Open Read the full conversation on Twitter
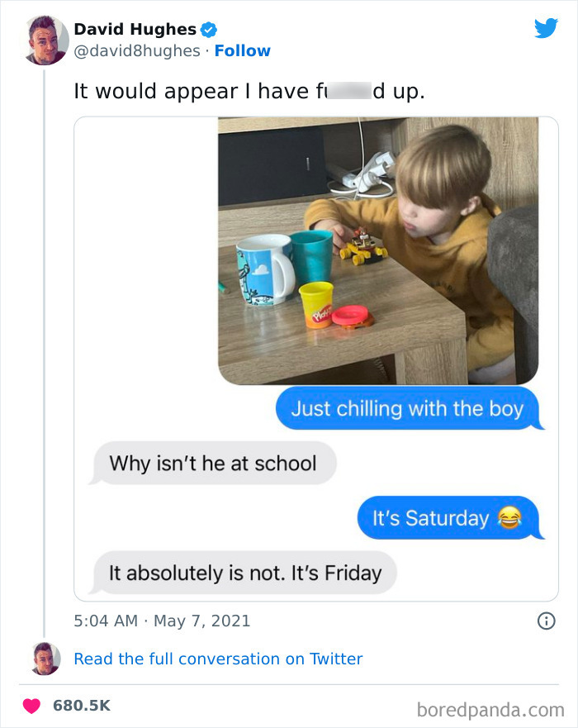The width and height of the screenshot is (578, 728). (x=218, y=659)
